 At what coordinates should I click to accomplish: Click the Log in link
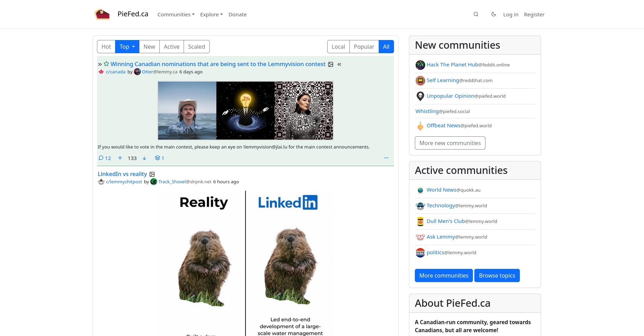tap(510, 14)
